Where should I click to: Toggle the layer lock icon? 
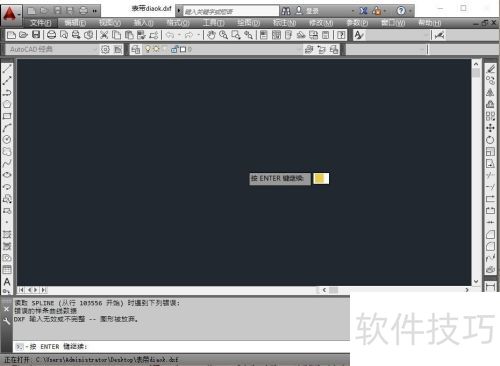pos(174,49)
